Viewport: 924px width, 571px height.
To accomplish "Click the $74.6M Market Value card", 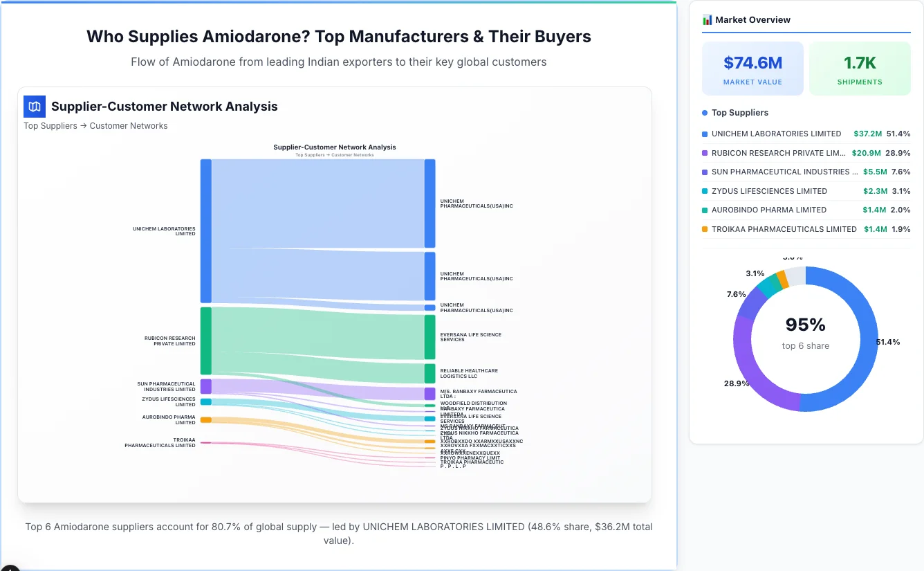I will (752, 68).
